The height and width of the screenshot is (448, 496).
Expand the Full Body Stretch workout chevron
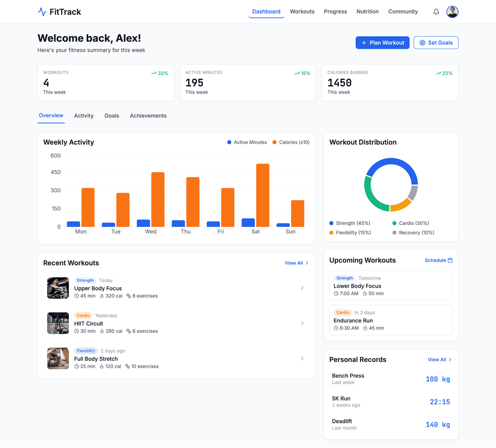(302, 358)
